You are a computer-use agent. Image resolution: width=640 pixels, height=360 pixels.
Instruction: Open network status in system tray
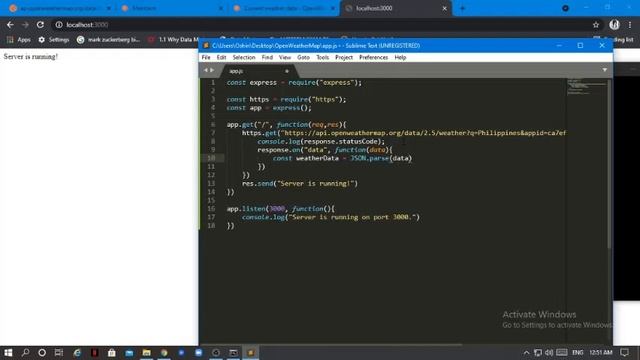tap(538, 353)
